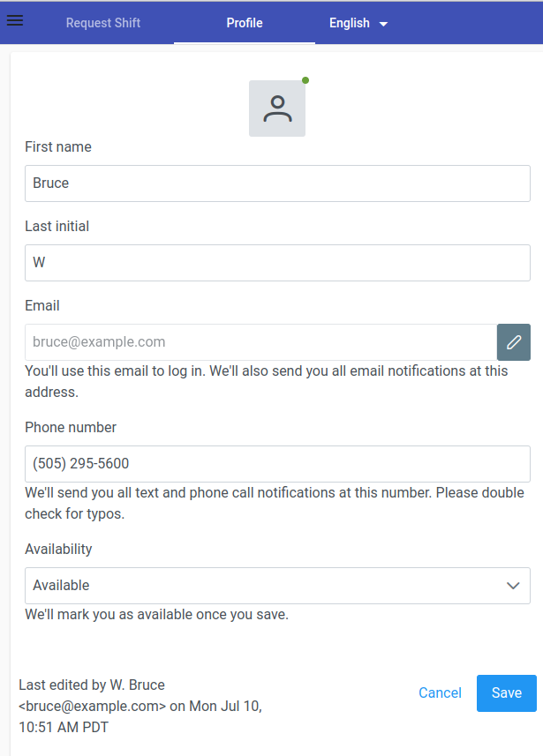Screen dimensions: 543x756
Task: Focus the First name field containing Bruce
Action: (x=277, y=183)
